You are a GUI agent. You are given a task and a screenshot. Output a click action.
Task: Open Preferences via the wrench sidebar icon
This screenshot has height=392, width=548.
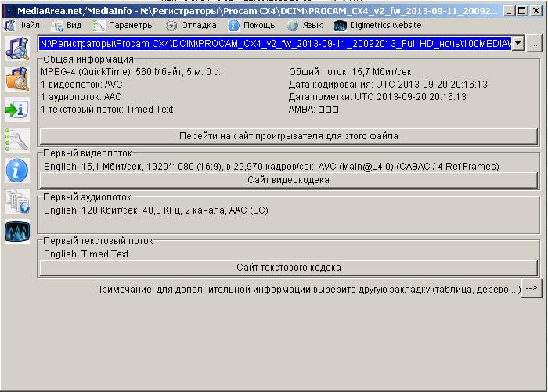pos(16,139)
